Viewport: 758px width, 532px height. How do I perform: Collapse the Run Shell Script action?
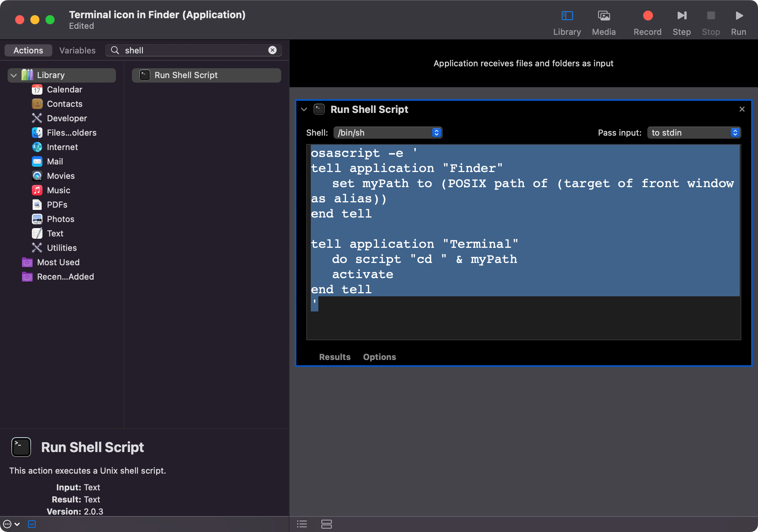pyautogui.click(x=304, y=110)
